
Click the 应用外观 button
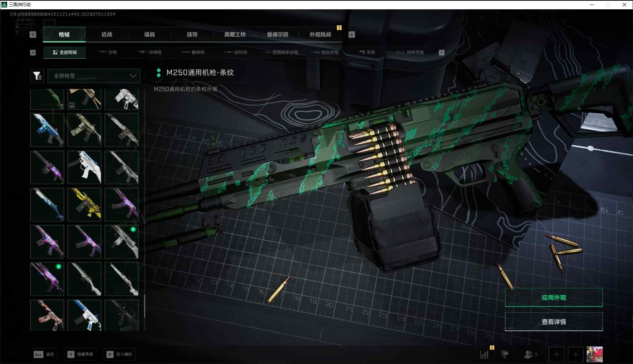coord(554,298)
